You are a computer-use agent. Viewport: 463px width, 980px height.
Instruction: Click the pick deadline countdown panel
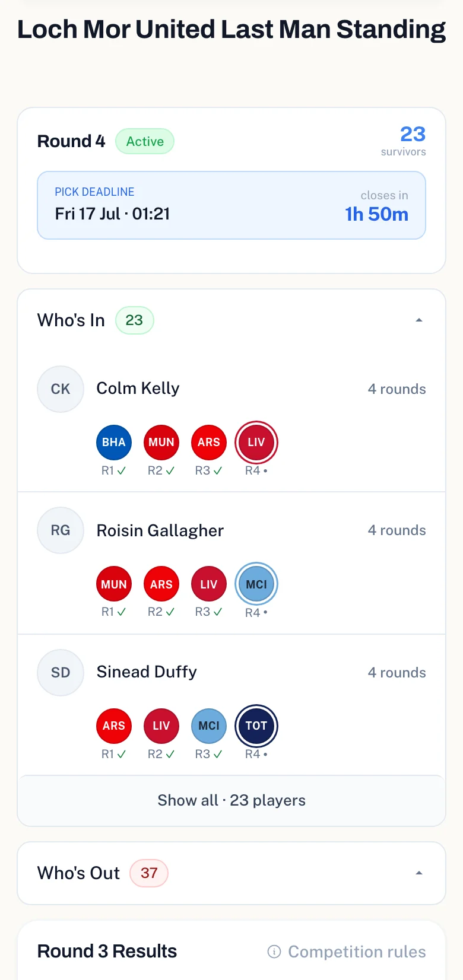tap(231, 205)
